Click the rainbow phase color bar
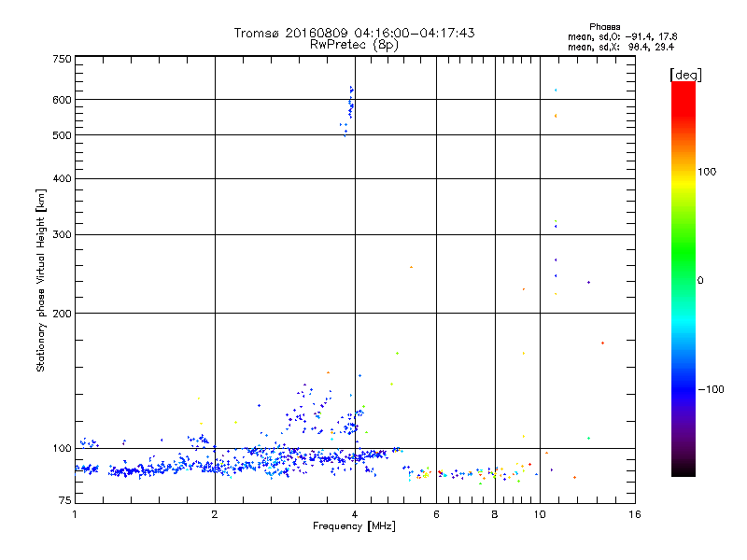Image resolution: width=747 pixels, height=560 pixels. pos(684,278)
